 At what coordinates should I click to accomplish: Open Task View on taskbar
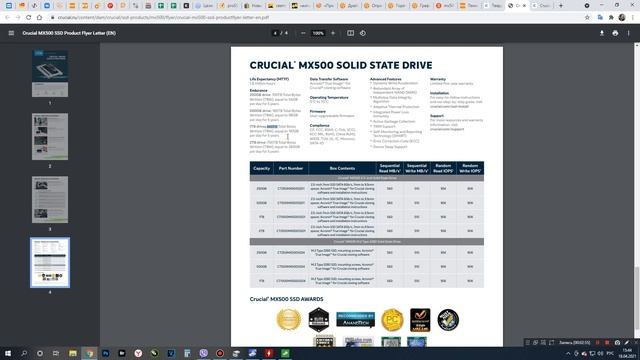[x=56, y=353]
